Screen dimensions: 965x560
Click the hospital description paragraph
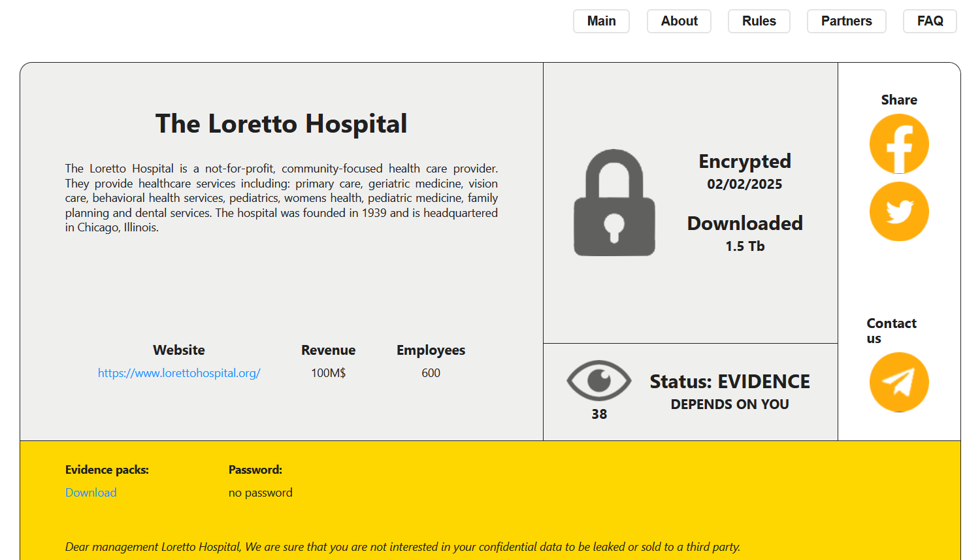pyautogui.click(x=281, y=198)
